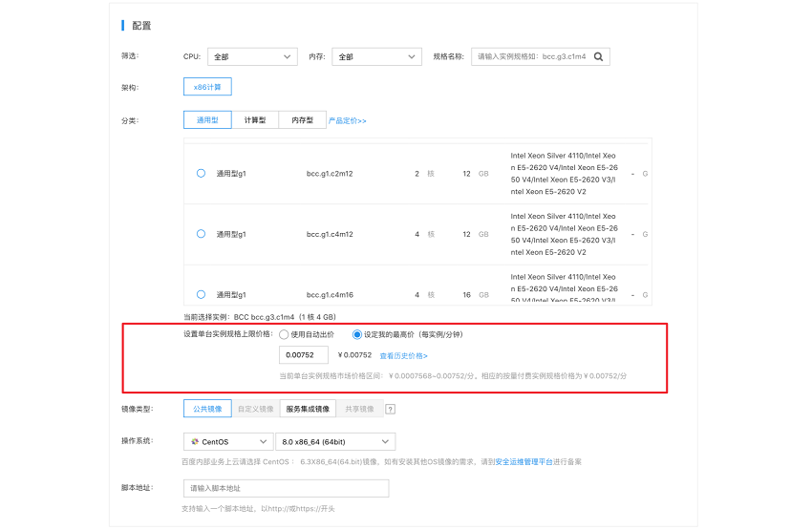Image resolution: width=812 pixels, height=530 pixels.
Task: Switch to the 计算型 category tab
Action: [x=255, y=120]
